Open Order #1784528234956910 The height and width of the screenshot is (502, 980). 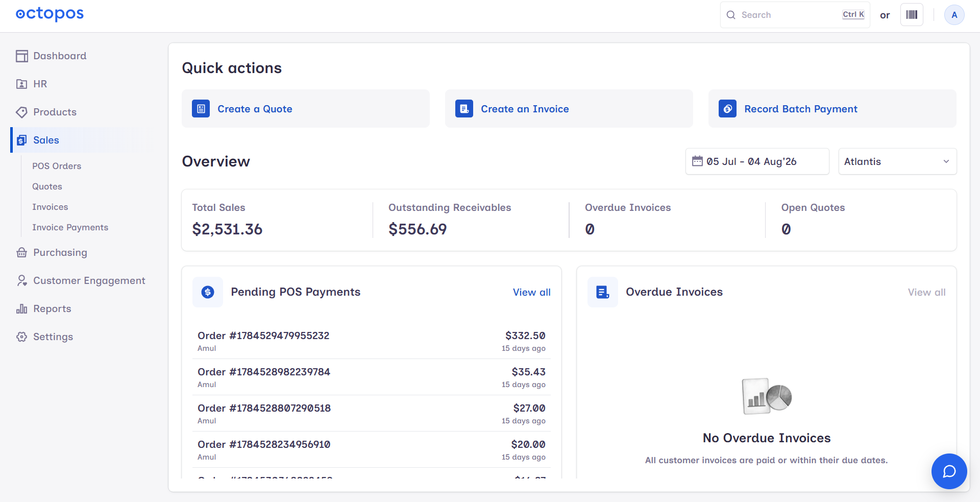[x=372, y=450]
